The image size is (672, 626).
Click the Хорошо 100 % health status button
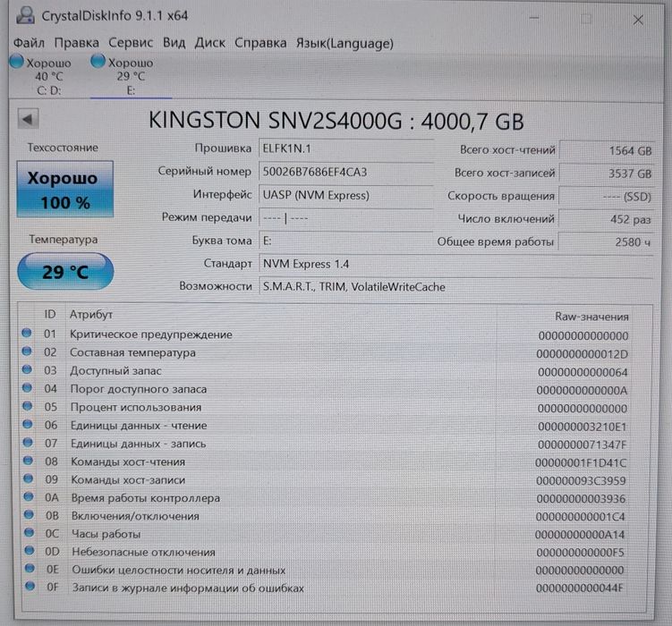tap(65, 190)
